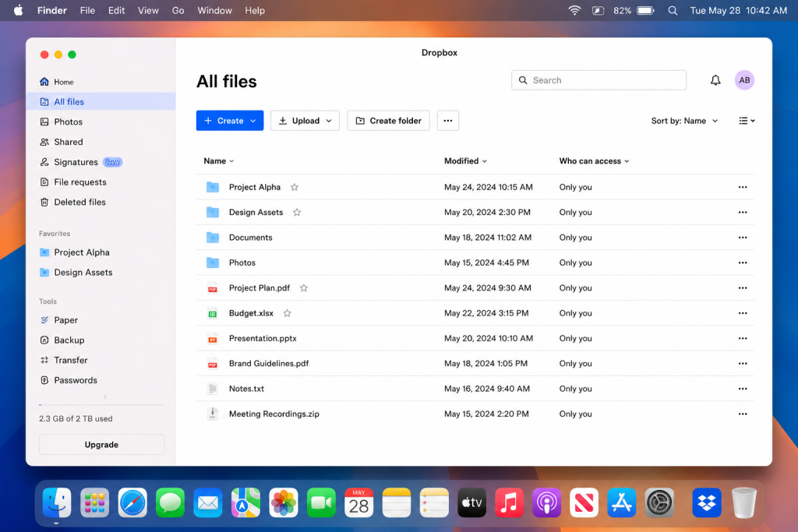798x532 pixels.
Task: Expand the Create dropdown button
Action: pyautogui.click(x=230, y=121)
